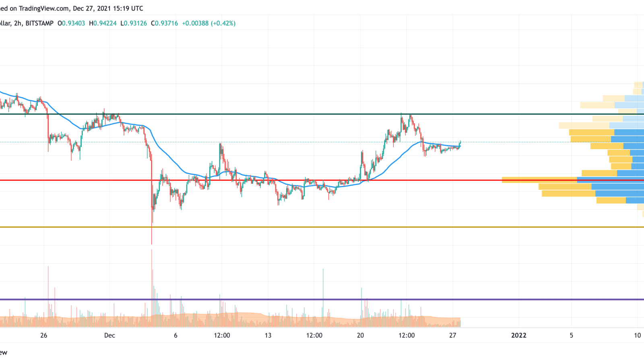Select the purple horizontal line over volume
The height and width of the screenshot is (362, 644).
pyautogui.click(x=322, y=299)
